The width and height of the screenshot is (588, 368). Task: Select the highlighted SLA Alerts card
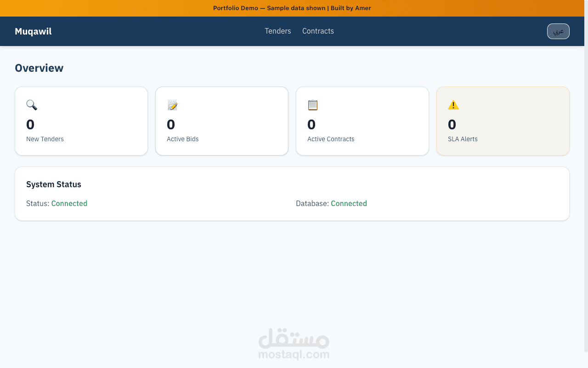tap(503, 121)
